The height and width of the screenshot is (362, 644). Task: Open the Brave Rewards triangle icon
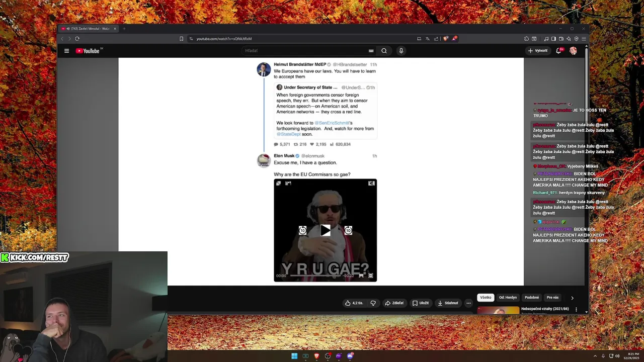[454, 39]
